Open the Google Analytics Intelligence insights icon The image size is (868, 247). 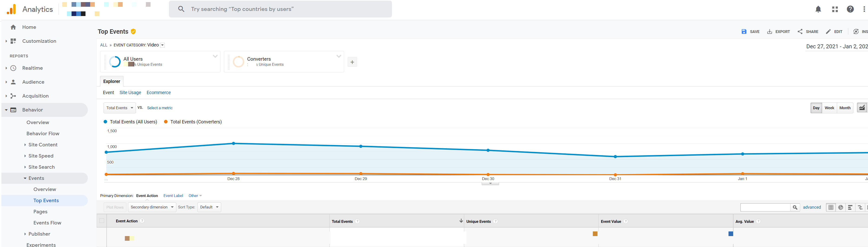click(857, 31)
